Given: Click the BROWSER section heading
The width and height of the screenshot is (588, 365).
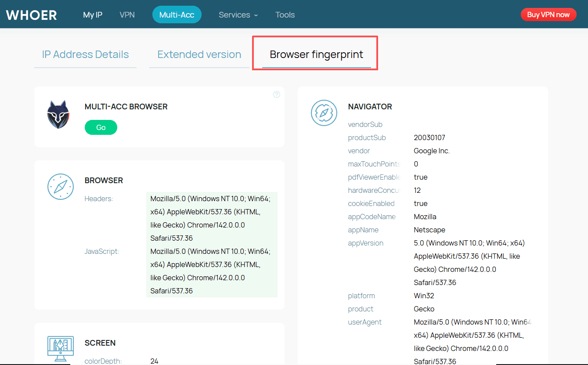Looking at the screenshot, I should click(x=104, y=181).
